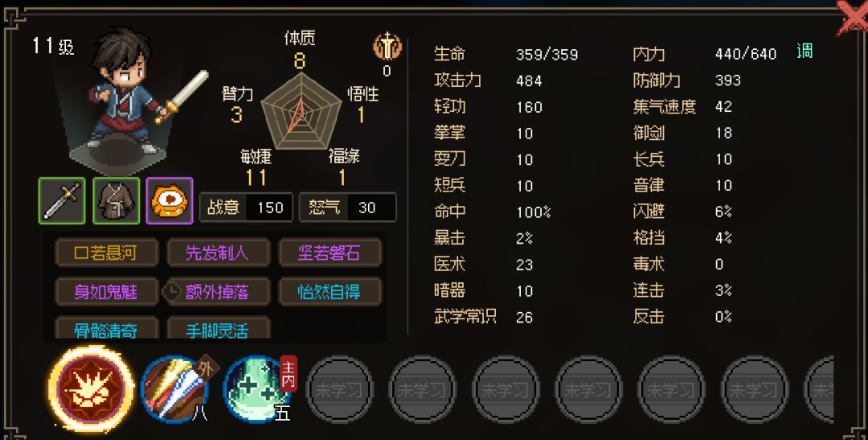Click the 调 button next to 内力
868x440 pixels.
coord(805,51)
